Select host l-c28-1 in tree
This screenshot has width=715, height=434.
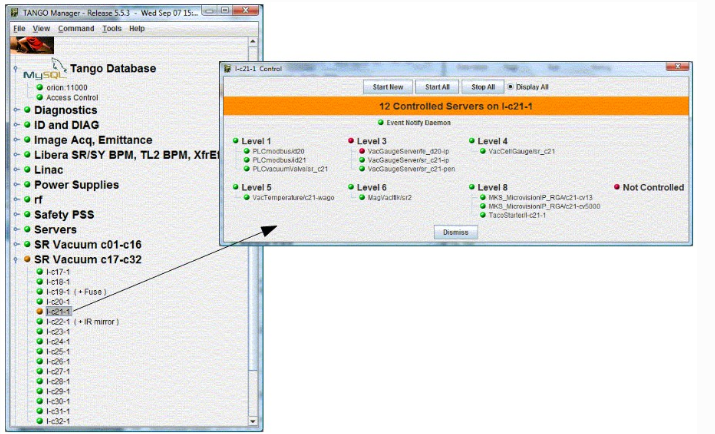[58, 381]
